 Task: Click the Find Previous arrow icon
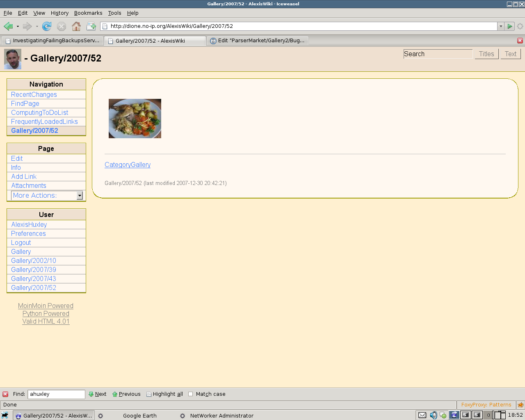[x=115, y=394]
